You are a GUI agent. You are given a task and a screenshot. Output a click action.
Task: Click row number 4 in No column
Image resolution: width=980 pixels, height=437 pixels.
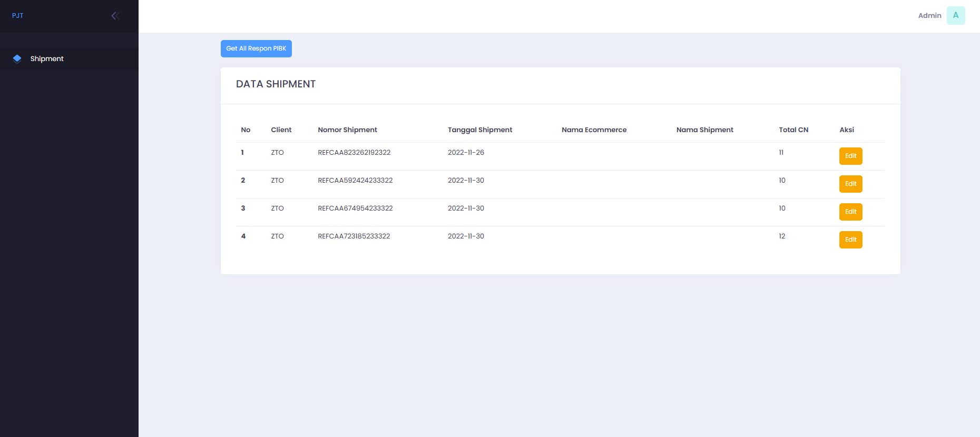coord(243,236)
